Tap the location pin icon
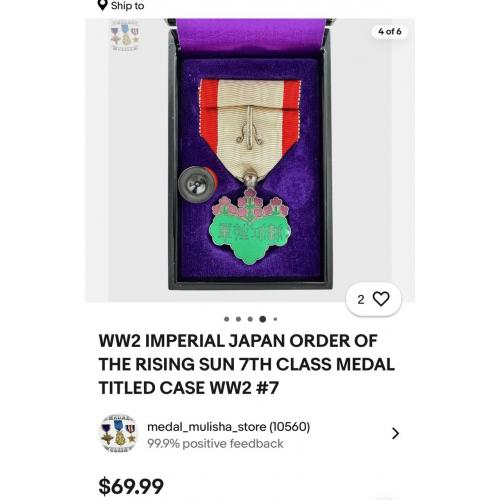Viewport: 500px width, 500px height. (x=102, y=5)
